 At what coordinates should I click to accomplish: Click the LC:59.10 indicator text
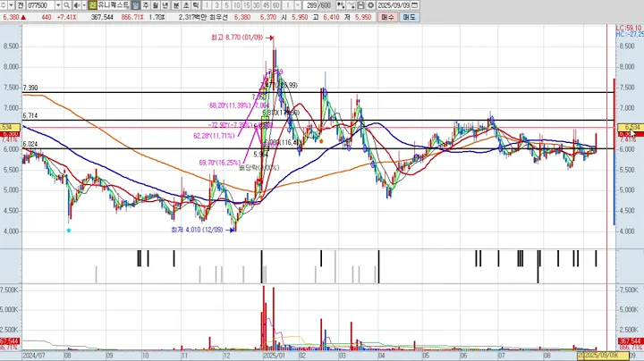click(629, 29)
